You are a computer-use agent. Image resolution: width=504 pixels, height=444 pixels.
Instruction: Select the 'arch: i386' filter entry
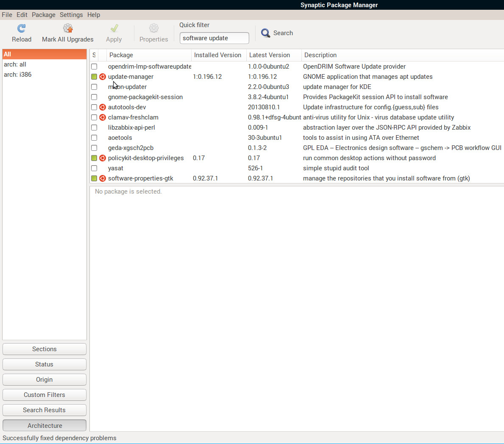(x=45, y=75)
